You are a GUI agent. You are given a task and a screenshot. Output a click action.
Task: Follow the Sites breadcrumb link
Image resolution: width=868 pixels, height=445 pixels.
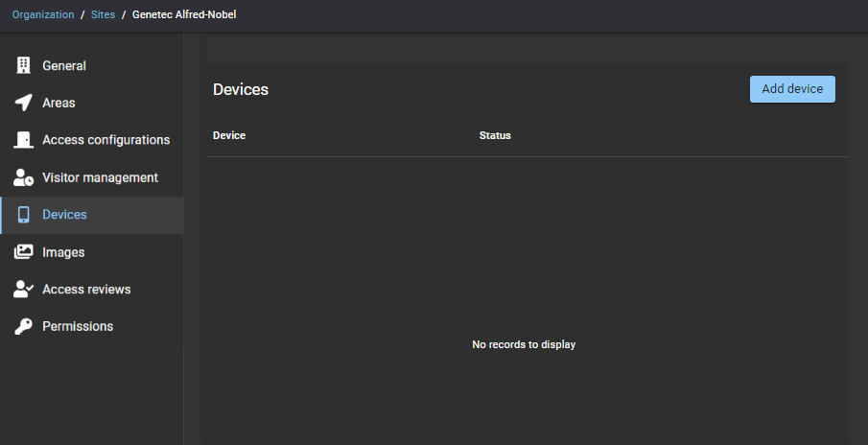103,15
